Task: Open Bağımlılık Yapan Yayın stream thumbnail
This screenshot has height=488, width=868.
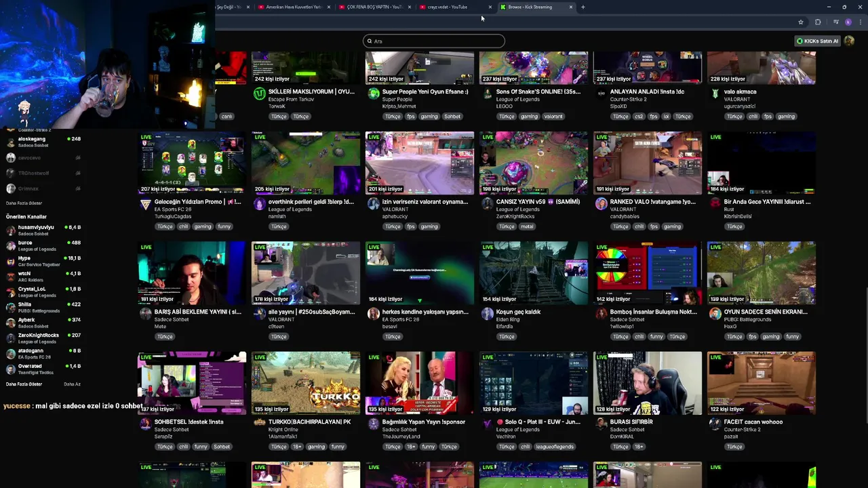Action: point(420,383)
